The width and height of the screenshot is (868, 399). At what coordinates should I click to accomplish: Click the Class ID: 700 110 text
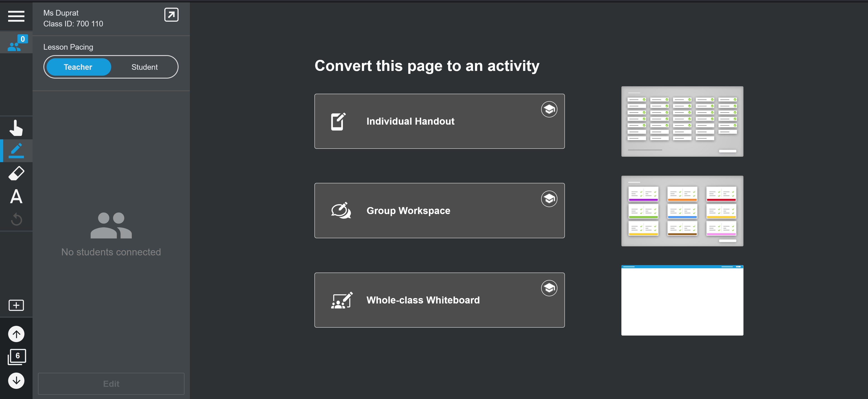[x=73, y=23]
